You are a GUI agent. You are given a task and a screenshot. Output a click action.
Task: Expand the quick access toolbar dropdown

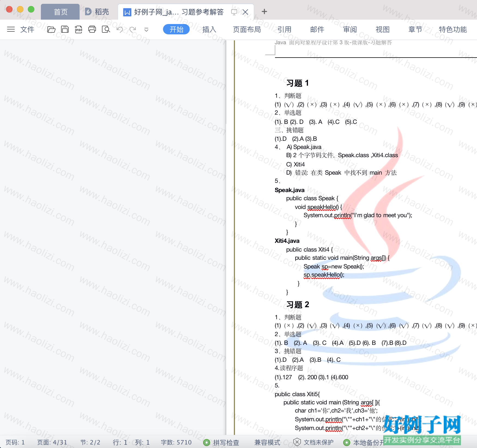(146, 29)
